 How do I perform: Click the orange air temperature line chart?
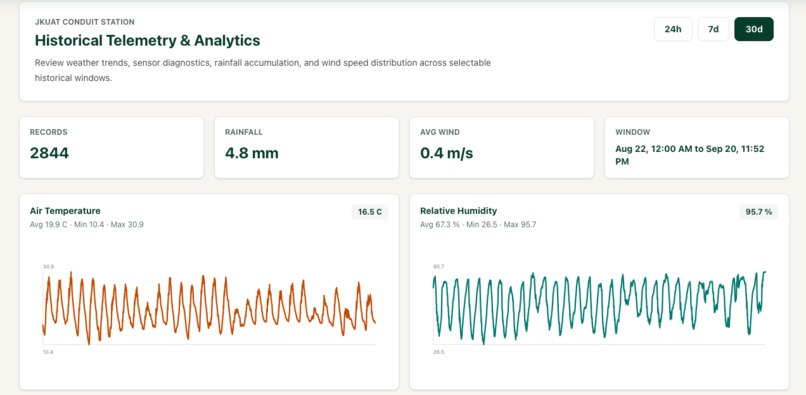click(x=209, y=308)
